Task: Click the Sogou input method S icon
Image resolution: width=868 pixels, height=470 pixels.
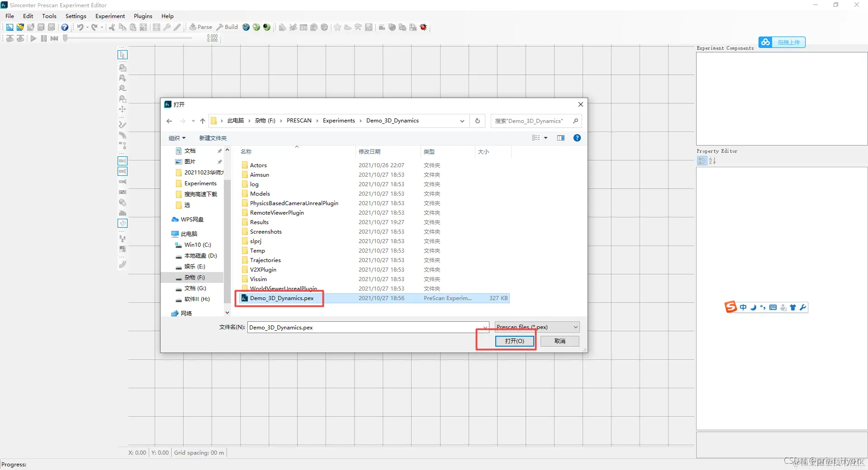Action: tap(730, 307)
